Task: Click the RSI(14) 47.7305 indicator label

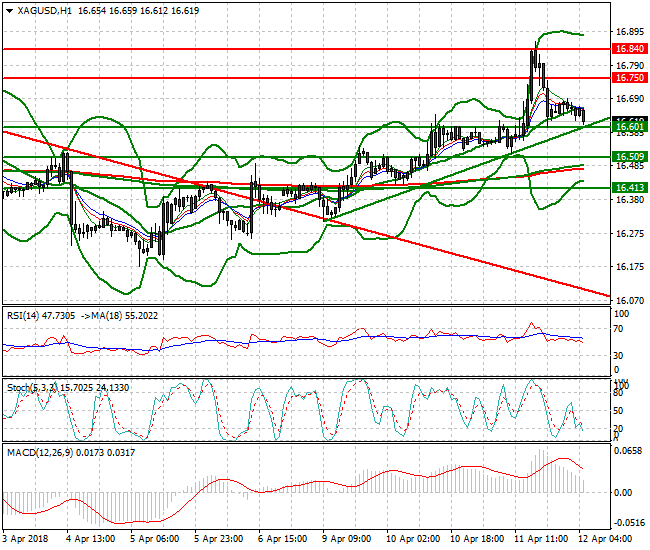Action: (41, 316)
